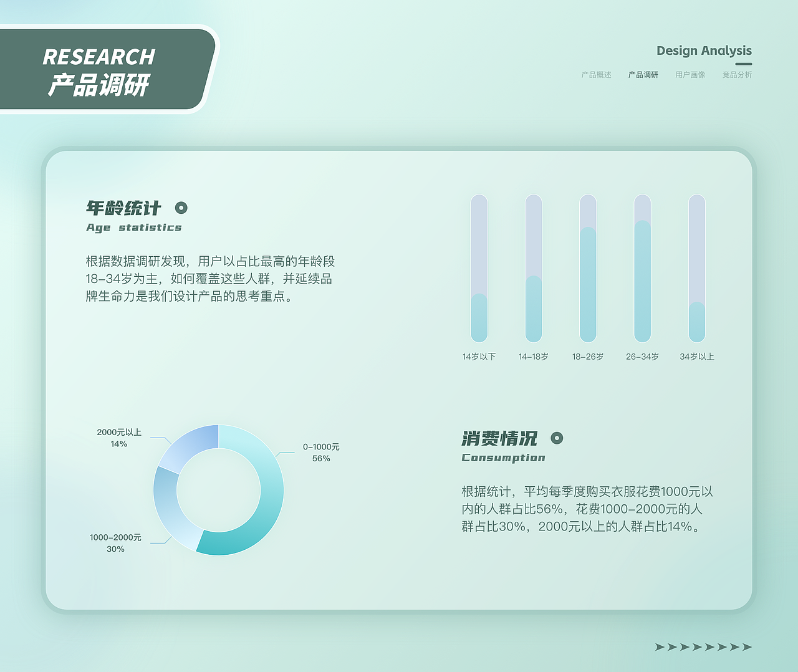Select the 34岁以上 age bar

697,268
